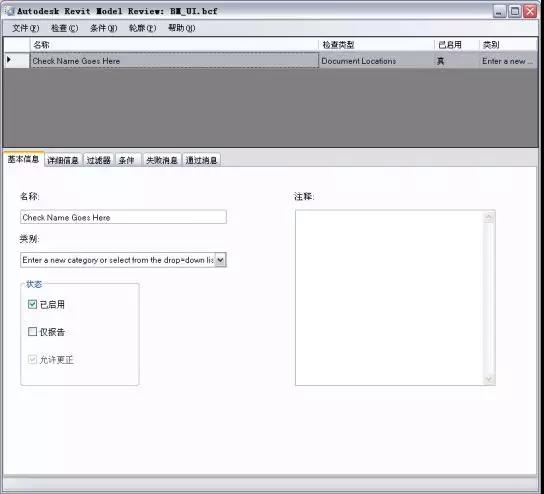
Task: Click the notes scrollbar down arrow
Action: (489, 379)
